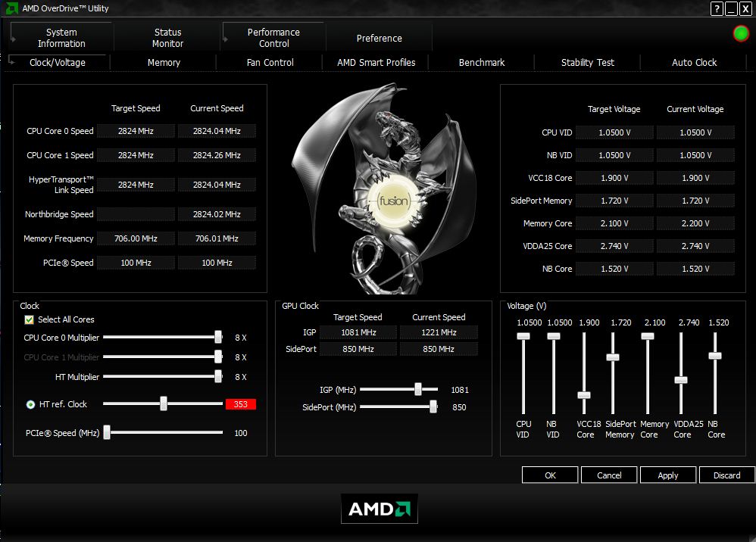The width and height of the screenshot is (756, 542).
Task: Click the green status indicator light
Action: (x=741, y=33)
